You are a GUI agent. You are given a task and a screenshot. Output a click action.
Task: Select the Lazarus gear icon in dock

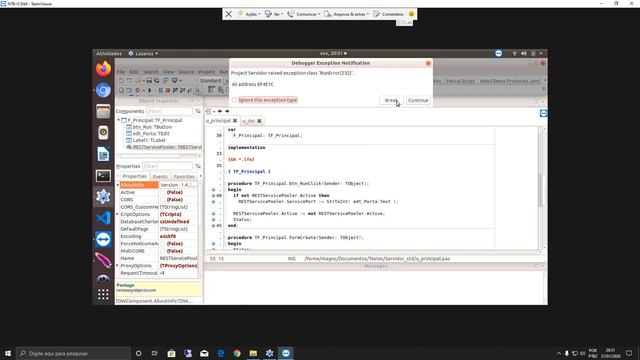[103, 197]
